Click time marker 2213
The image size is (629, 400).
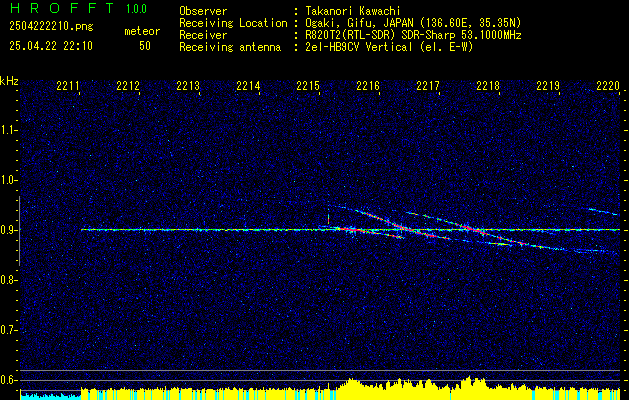188,86
